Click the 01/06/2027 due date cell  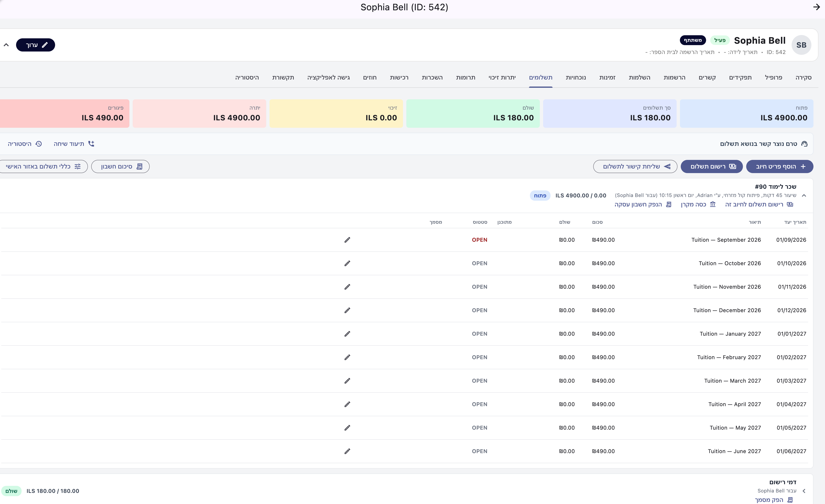click(791, 451)
